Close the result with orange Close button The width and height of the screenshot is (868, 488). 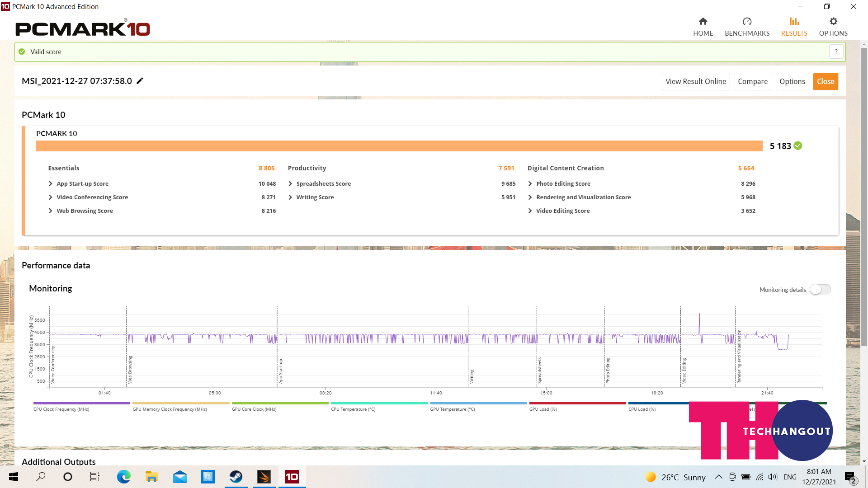826,81
